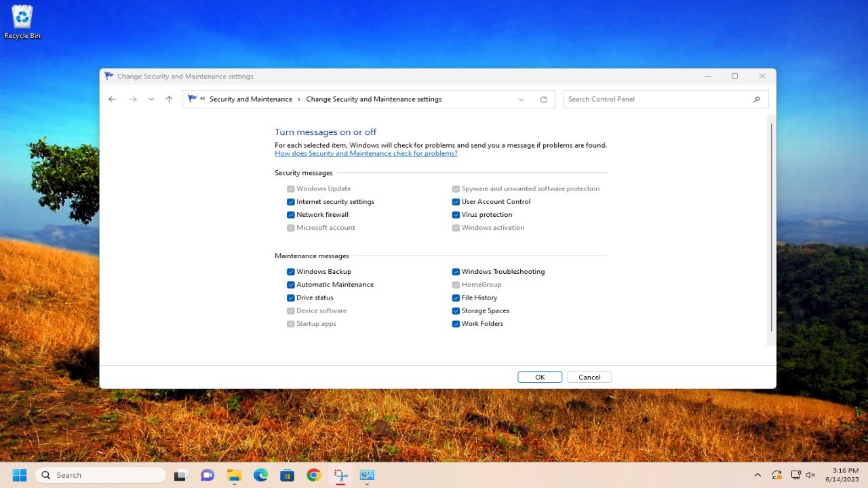Go up one level arrow

pyautogui.click(x=169, y=99)
